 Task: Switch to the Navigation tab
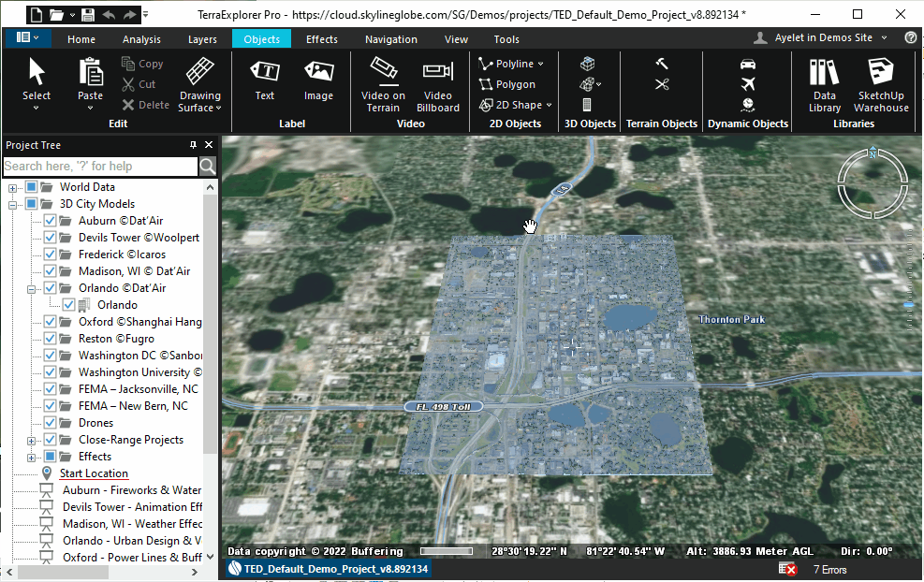click(391, 39)
